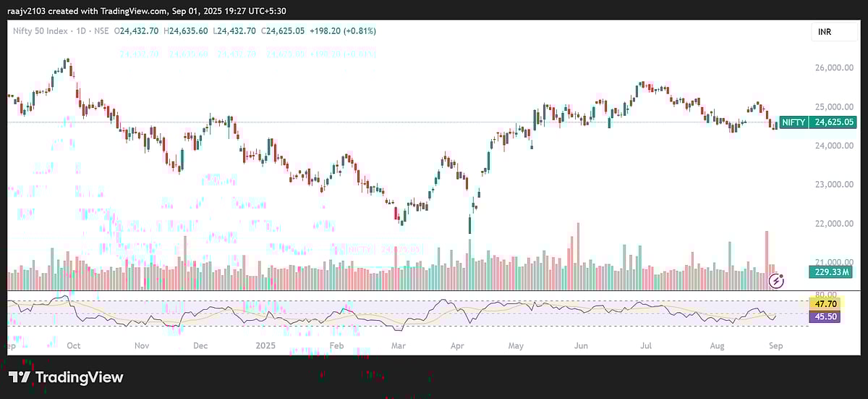Screen dimensions: 868x399
Task: Click the TradingView logo
Action: [66, 377]
